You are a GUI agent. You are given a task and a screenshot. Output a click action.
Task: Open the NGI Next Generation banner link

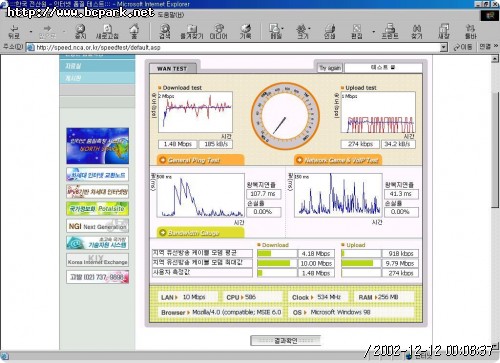97,226
